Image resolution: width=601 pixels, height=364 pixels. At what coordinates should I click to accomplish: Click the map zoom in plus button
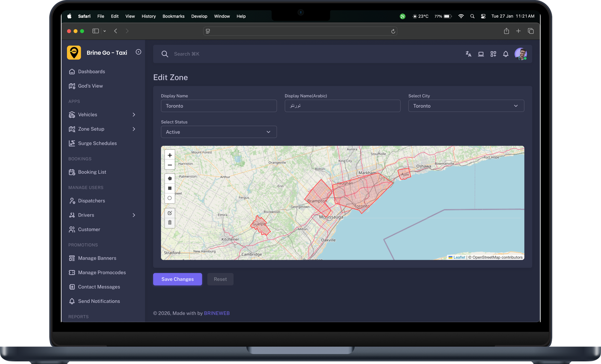point(170,155)
